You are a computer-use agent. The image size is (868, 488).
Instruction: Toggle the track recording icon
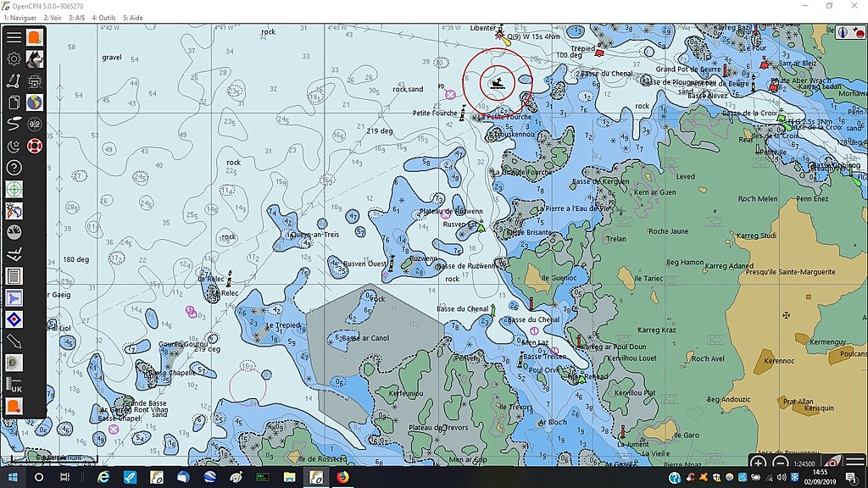(14, 124)
